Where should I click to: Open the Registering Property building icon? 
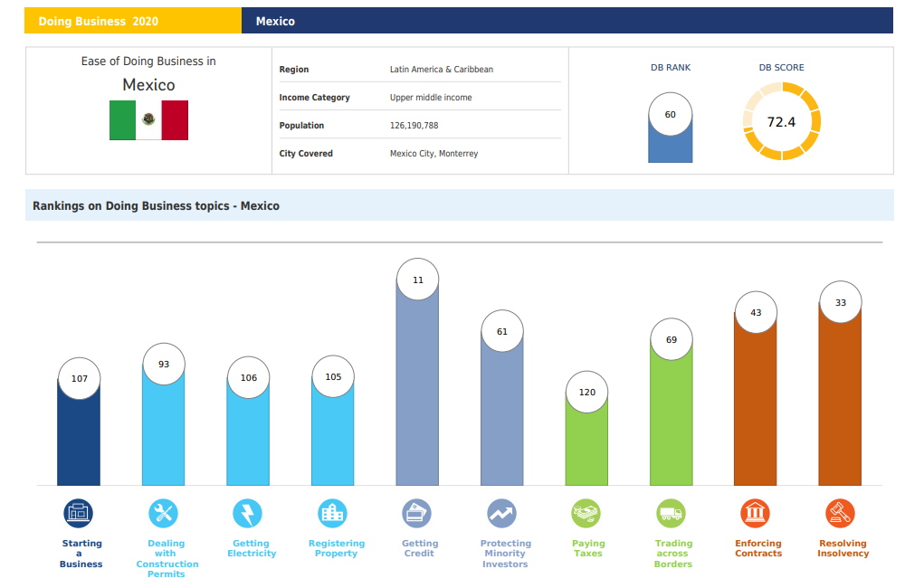tap(332, 513)
